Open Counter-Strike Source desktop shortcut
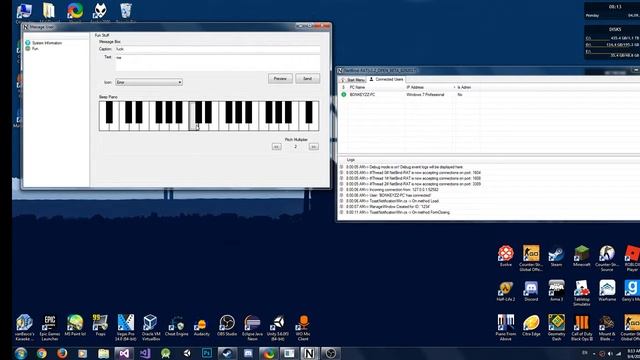 click(607, 258)
